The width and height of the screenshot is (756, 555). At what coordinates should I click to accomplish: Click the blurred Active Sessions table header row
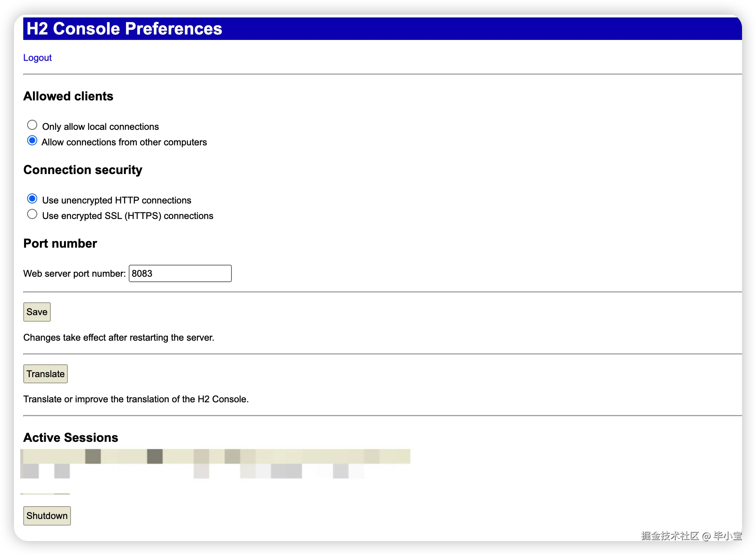[216, 457]
